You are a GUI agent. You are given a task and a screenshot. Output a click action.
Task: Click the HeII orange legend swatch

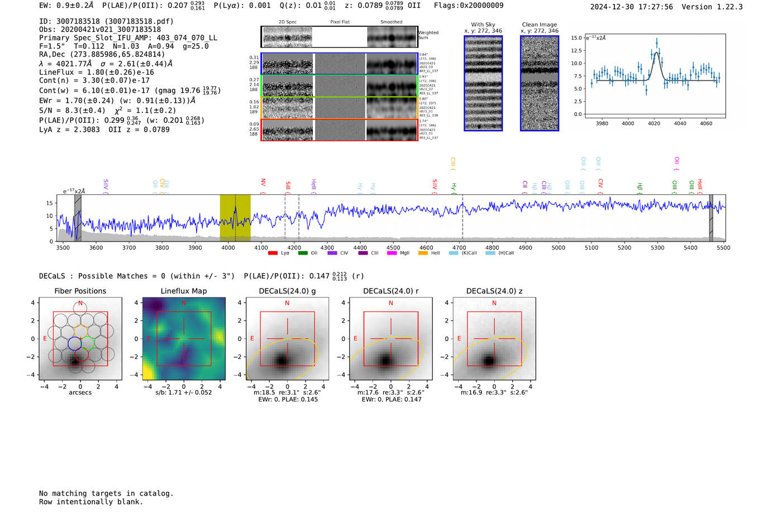click(423, 253)
